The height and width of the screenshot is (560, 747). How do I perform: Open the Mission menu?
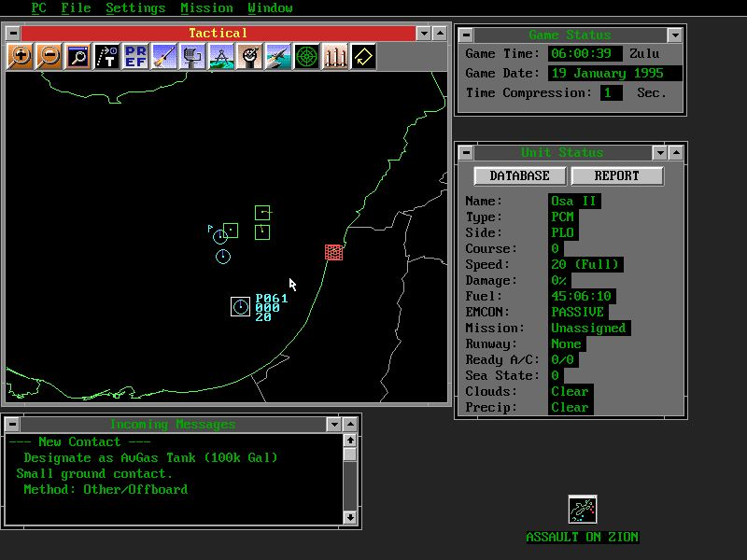click(206, 8)
